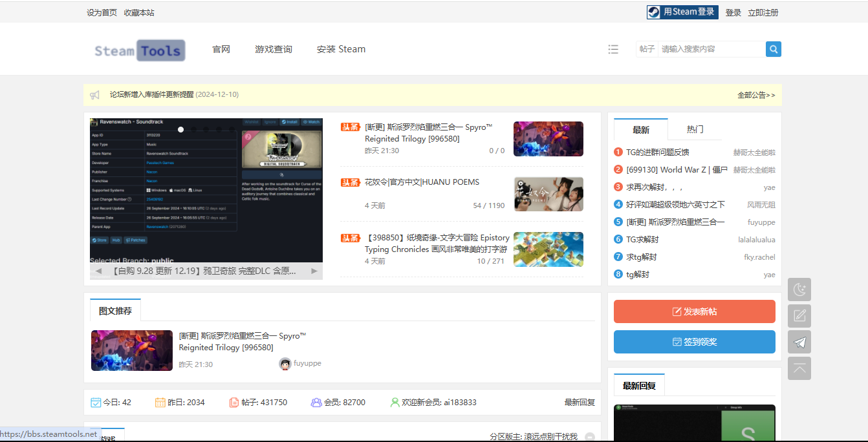Toggle night mode with the moon icon

(799, 289)
